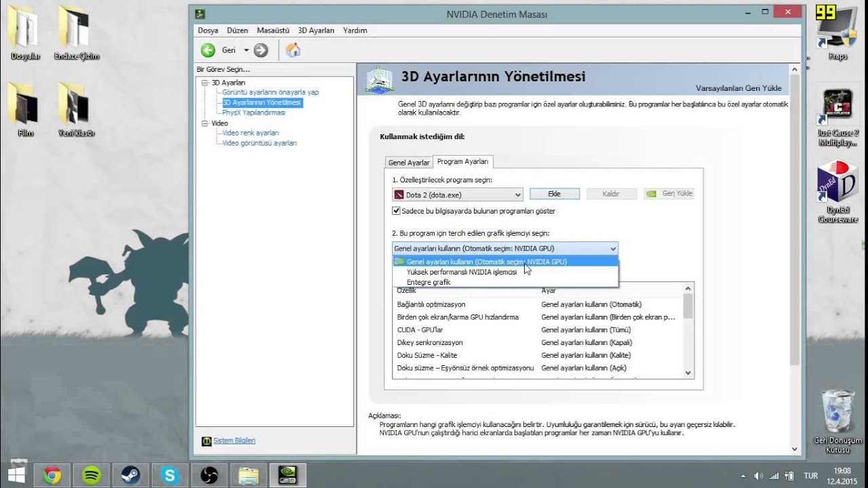Open the Back history dropdown arrow
868x488 pixels.
246,50
